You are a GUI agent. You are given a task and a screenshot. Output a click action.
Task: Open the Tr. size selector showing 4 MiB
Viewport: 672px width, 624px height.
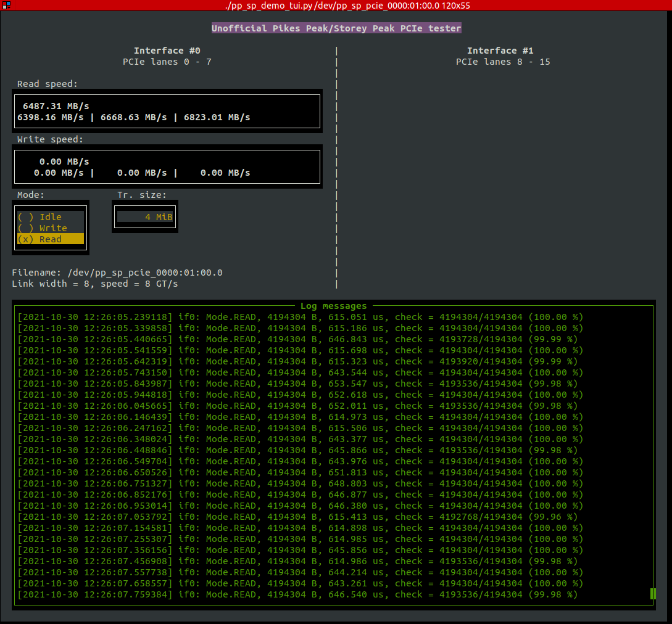click(145, 217)
